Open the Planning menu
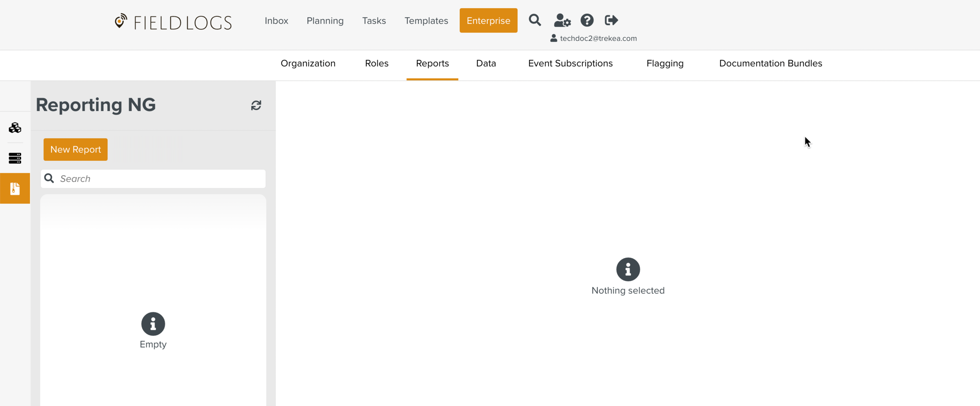This screenshot has width=980, height=406. pyautogui.click(x=325, y=21)
